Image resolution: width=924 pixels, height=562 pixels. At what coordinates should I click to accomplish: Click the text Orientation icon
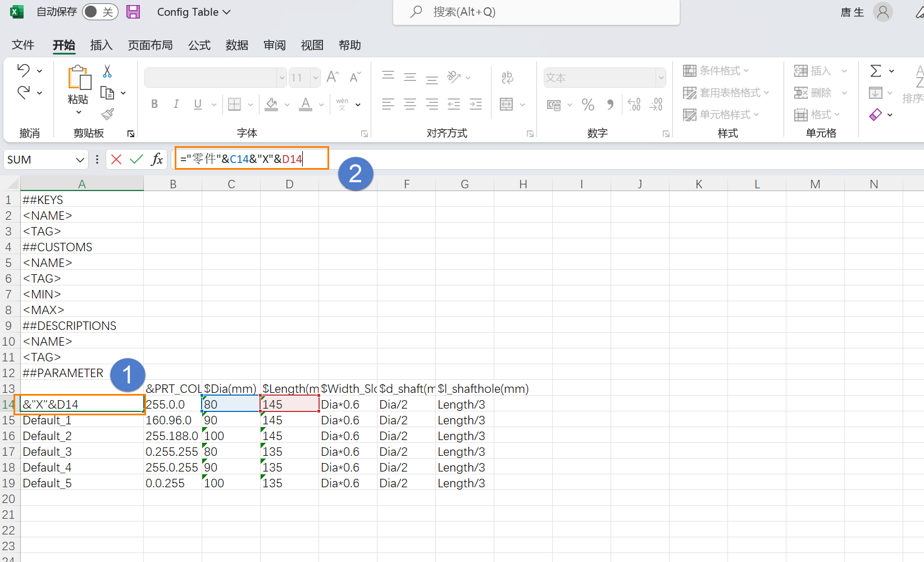tap(454, 77)
